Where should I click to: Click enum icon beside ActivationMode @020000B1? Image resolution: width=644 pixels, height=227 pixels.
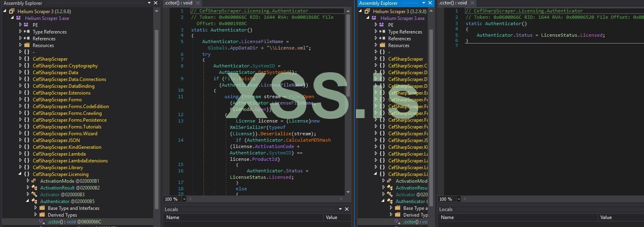pos(34,181)
